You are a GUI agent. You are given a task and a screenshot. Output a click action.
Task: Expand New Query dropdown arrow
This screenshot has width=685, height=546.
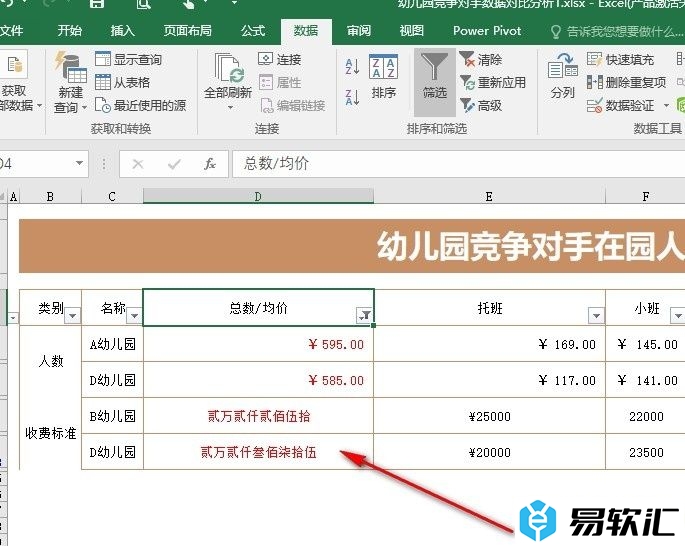pos(84,107)
